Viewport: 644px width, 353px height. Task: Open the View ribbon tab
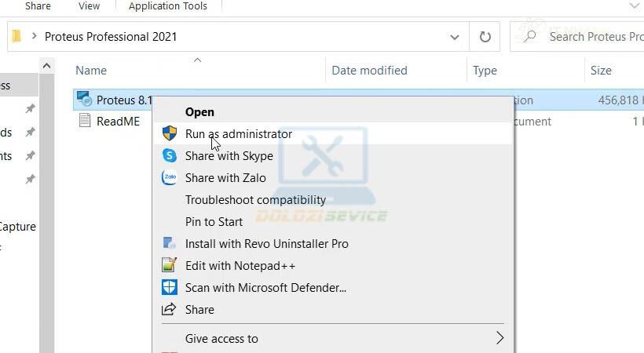[89, 6]
